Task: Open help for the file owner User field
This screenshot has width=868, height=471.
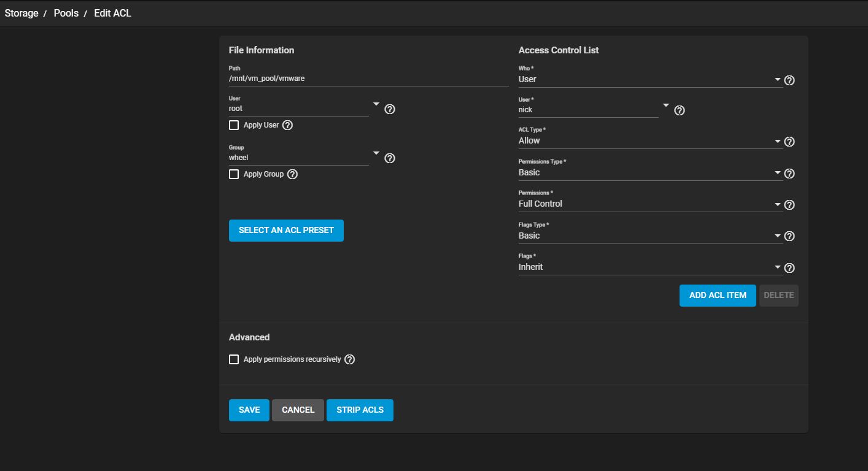Action: [390, 109]
